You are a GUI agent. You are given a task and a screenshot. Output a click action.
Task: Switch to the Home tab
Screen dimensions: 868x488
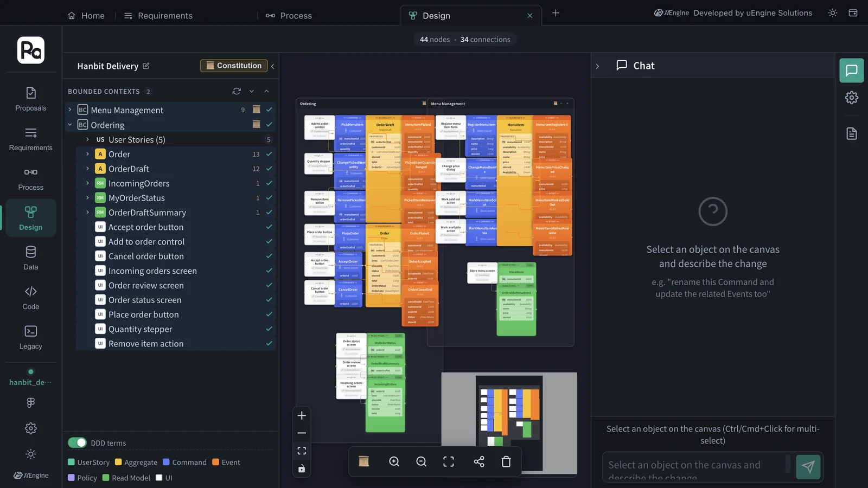86,16
